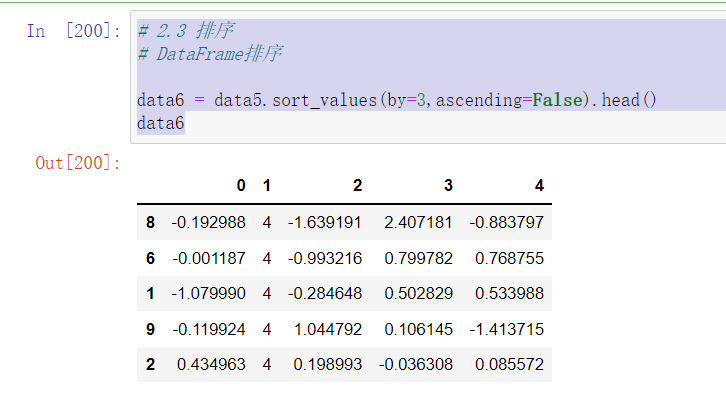Image resolution: width=726 pixels, height=394 pixels.
Task: Click cell value -0.036308
Action: (x=416, y=364)
